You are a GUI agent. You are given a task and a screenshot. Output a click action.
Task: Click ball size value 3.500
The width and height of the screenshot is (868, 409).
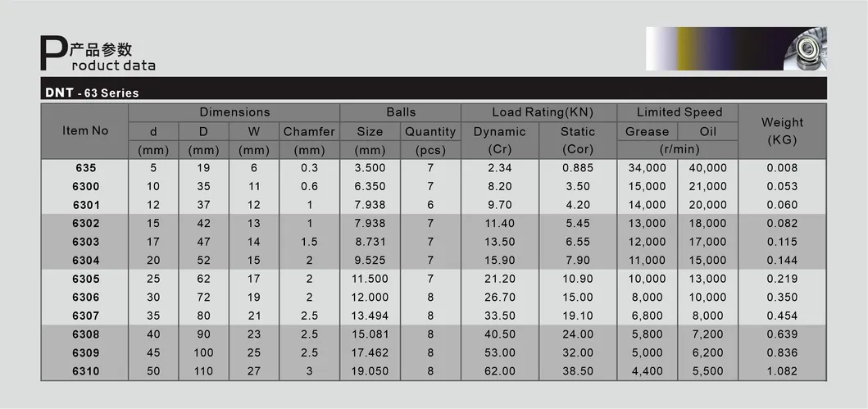tap(371, 168)
